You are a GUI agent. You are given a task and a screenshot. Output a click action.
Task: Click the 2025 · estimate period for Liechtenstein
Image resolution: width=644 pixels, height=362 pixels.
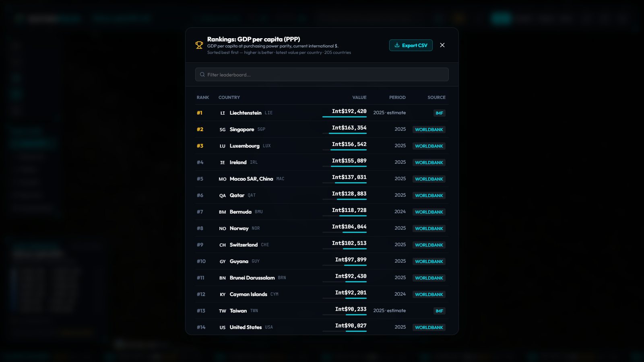pos(389,113)
